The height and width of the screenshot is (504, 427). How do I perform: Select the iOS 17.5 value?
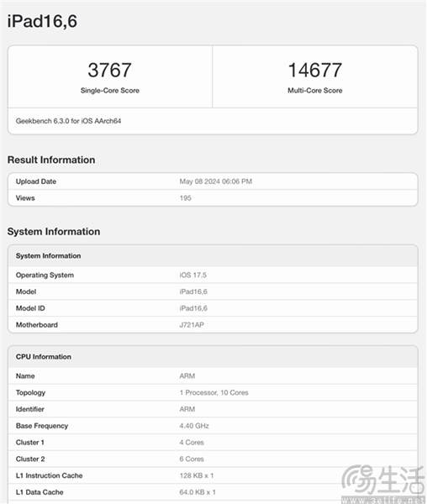(x=193, y=276)
